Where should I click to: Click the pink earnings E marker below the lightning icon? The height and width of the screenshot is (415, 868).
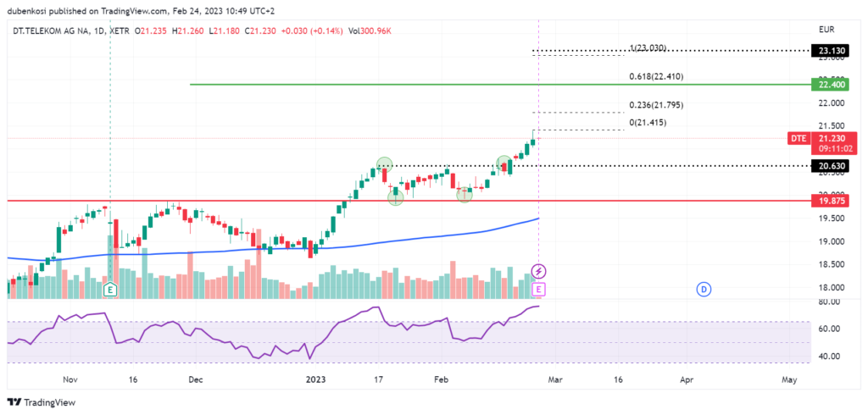pyautogui.click(x=538, y=288)
